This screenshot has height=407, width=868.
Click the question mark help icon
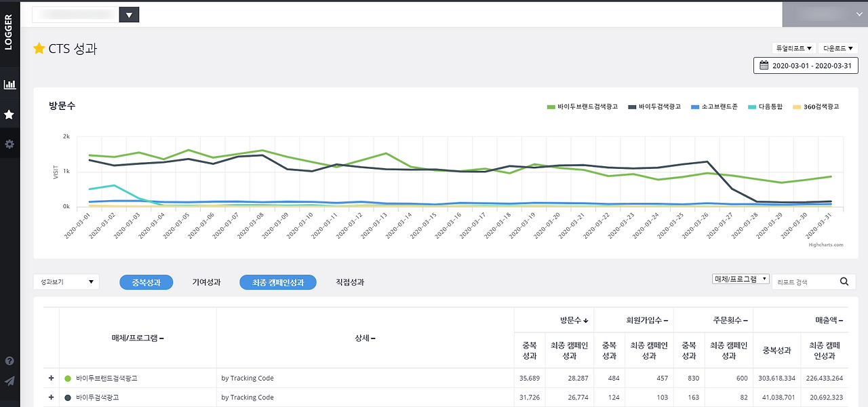click(9, 361)
